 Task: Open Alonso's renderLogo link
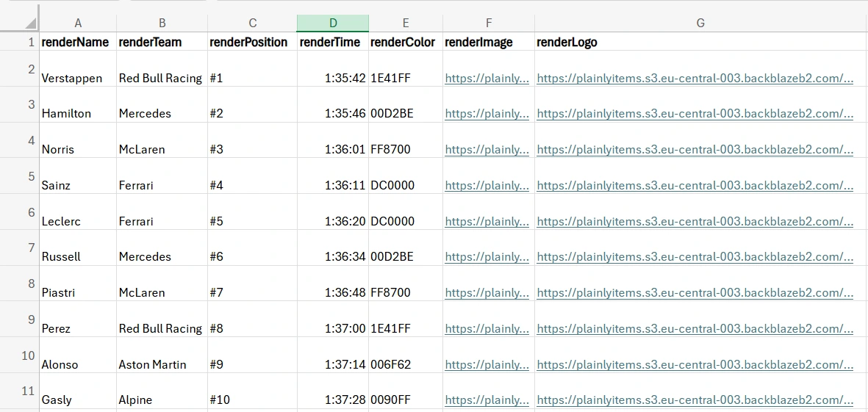[695, 365]
